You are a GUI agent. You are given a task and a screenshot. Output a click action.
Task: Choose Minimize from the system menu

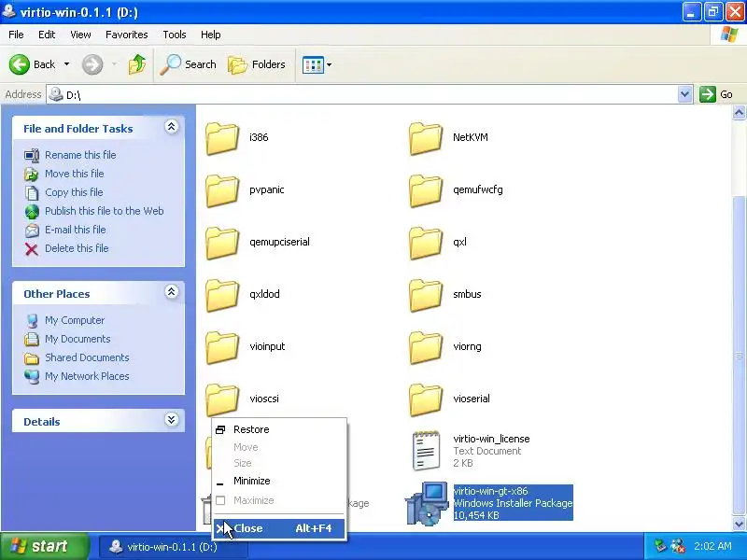point(279,481)
